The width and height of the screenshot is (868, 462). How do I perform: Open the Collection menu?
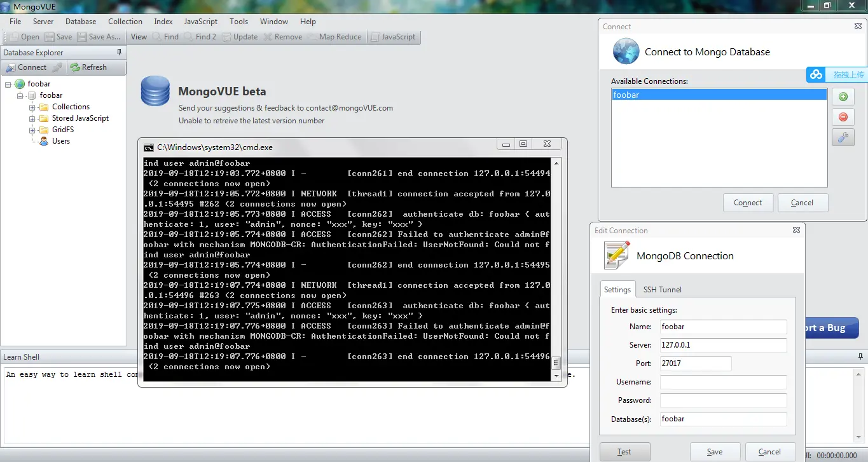coord(125,22)
